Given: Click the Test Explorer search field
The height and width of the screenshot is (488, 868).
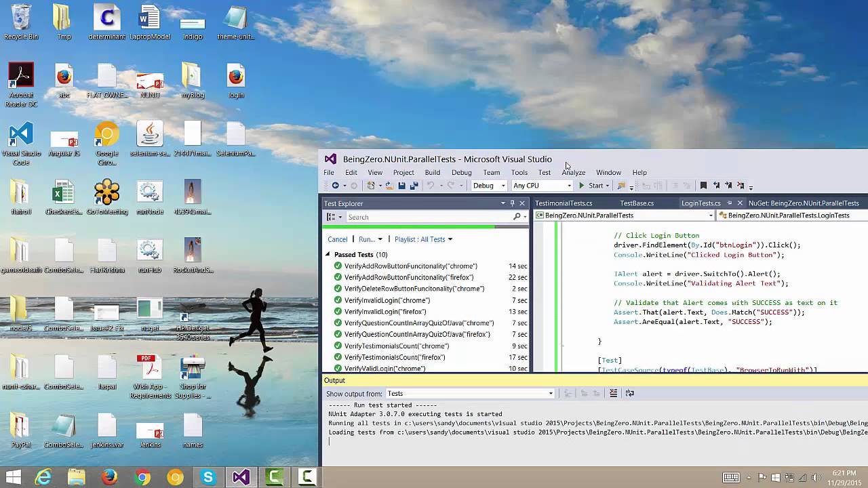Looking at the screenshot, I should 429,217.
